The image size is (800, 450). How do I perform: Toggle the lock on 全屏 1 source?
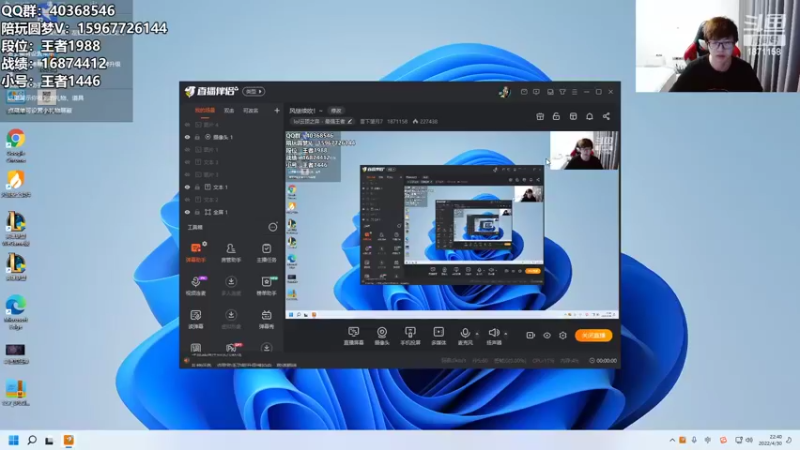(197, 212)
